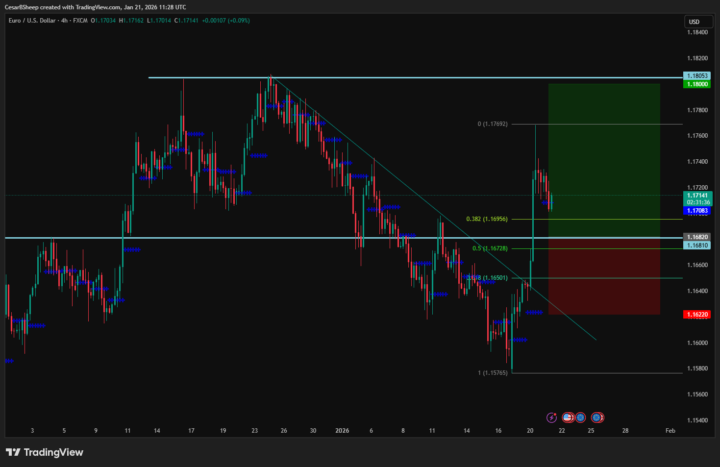The width and height of the screenshot is (720, 467).
Task: Open the rightmost EU flag economic event icon
Action: (x=597, y=417)
